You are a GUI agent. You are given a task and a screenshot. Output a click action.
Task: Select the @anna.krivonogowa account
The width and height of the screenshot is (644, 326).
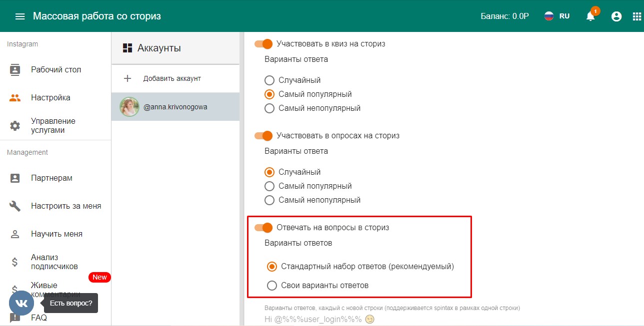point(175,107)
